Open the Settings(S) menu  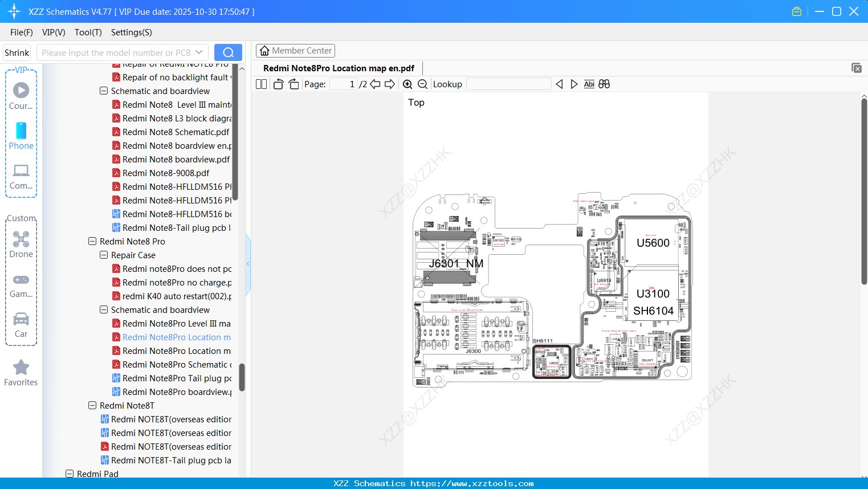(x=132, y=32)
